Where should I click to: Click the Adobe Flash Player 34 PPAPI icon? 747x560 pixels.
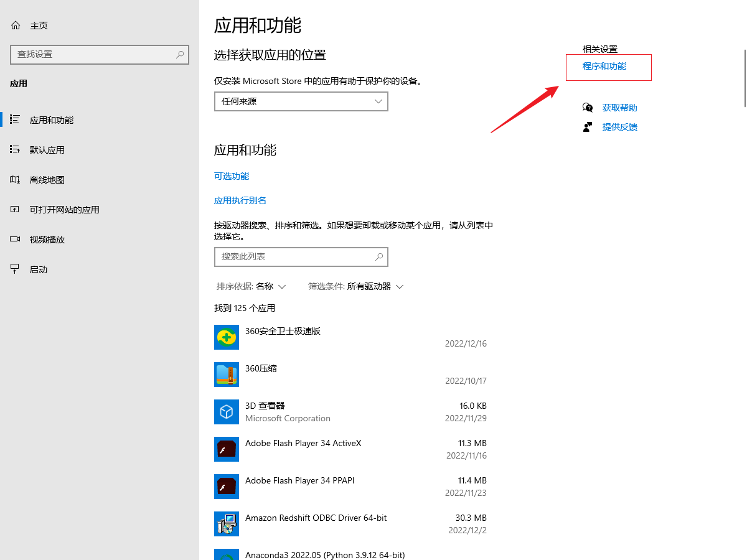(227, 487)
